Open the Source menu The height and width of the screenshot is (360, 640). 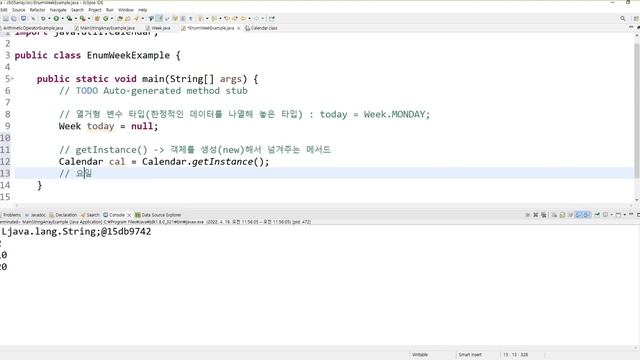click(x=18, y=10)
